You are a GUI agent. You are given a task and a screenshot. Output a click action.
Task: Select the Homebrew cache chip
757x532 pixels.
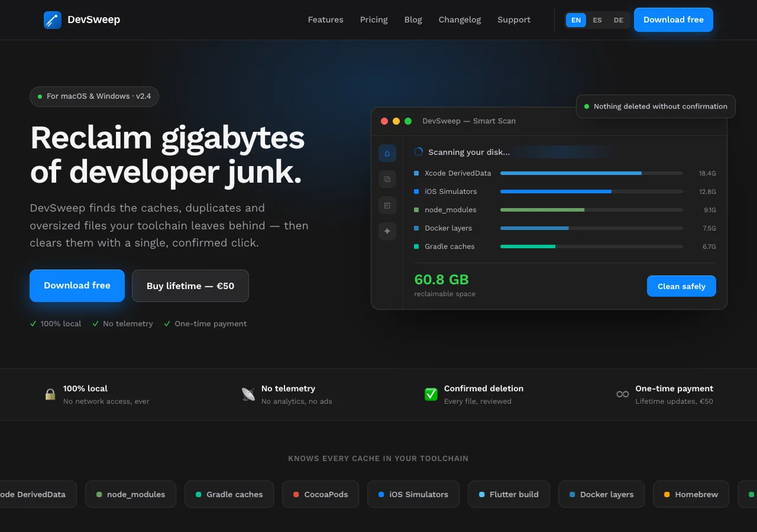pyautogui.click(x=691, y=494)
